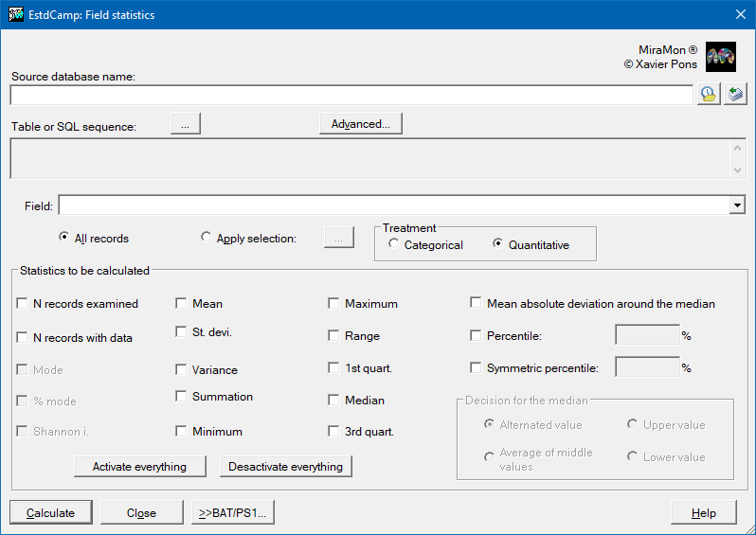Open recent files folder icon button
This screenshot has width=756, height=535.
tap(709, 95)
